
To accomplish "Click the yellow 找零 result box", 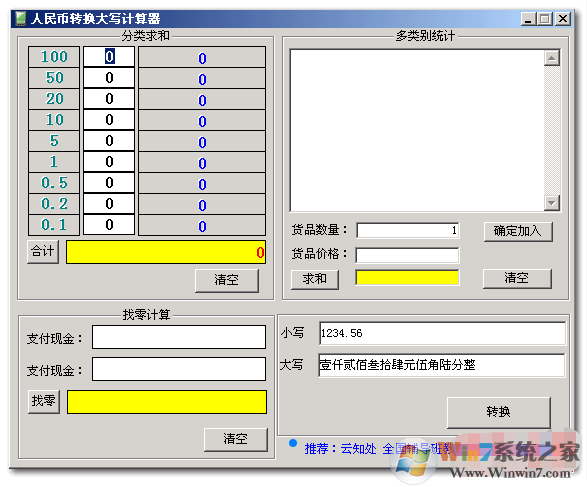I will click(167, 402).
